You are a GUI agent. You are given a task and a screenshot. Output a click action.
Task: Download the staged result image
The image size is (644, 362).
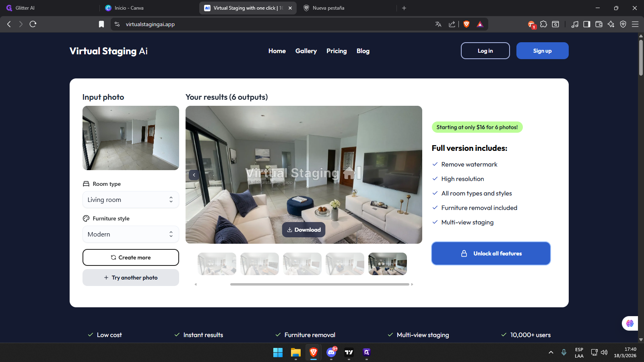pos(303,230)
